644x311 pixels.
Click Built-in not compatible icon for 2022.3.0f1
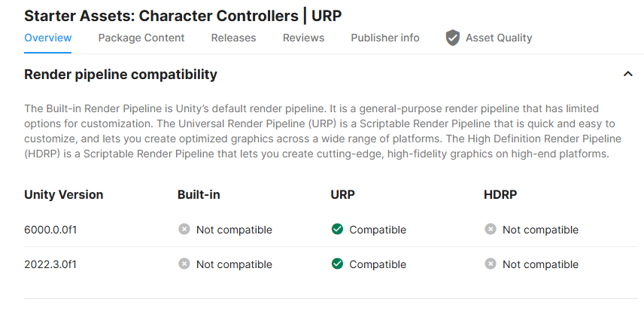point(184,264)
